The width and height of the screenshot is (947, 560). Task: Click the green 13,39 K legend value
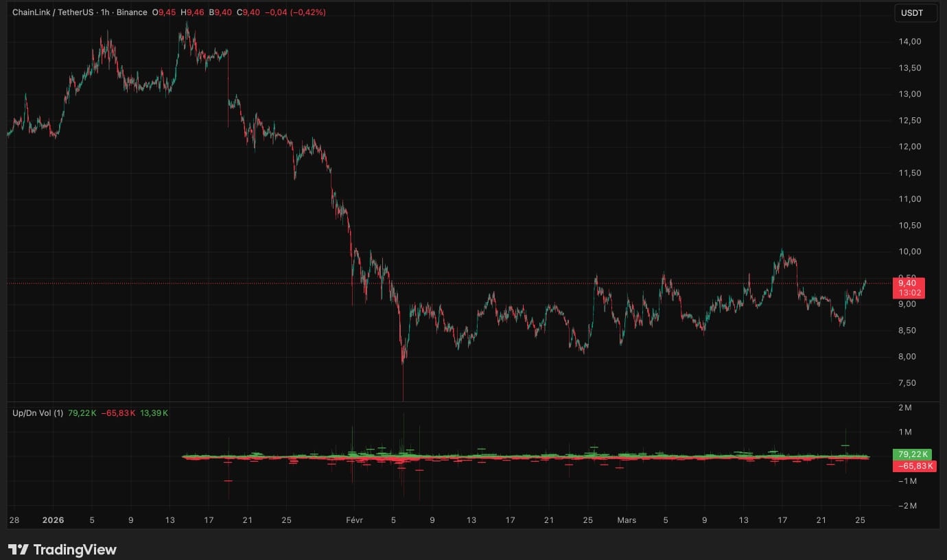154,413
